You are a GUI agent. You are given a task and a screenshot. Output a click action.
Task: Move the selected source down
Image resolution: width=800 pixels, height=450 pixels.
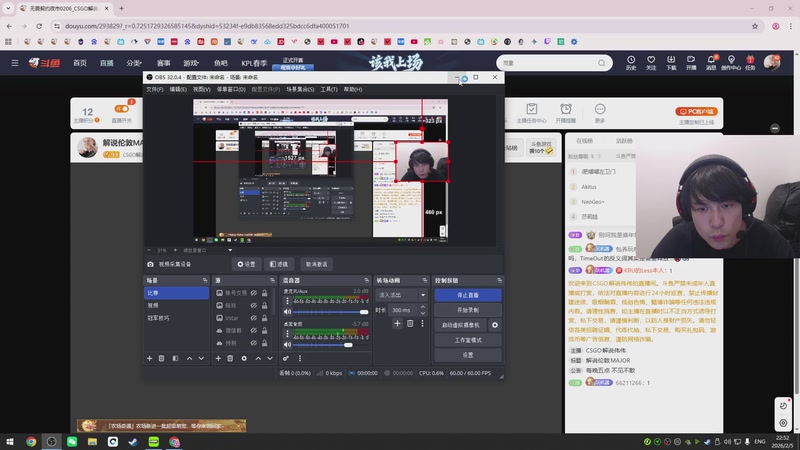pyautogui.click(x=270, y=359)
